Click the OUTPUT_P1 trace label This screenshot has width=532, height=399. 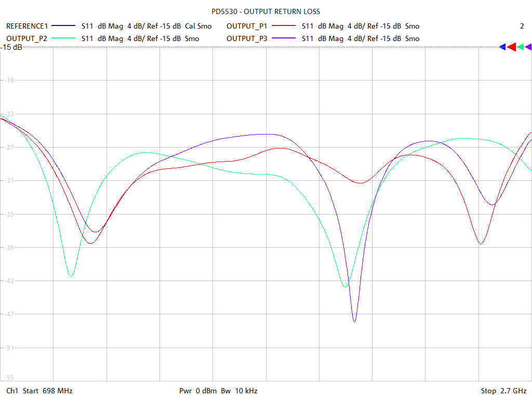247,26
